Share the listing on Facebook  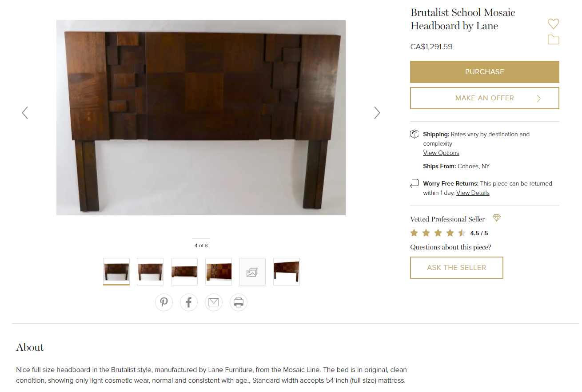tap(189, 302)
